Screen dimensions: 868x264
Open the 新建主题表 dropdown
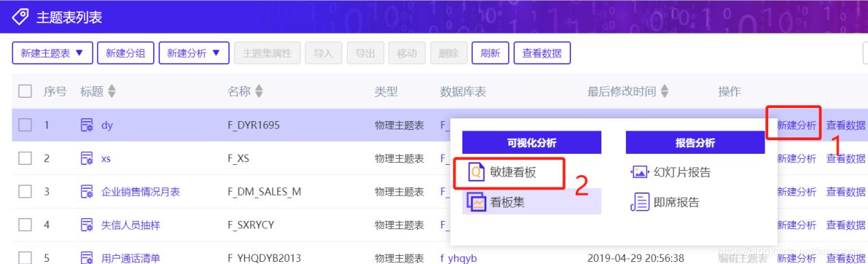pos(53,53)
